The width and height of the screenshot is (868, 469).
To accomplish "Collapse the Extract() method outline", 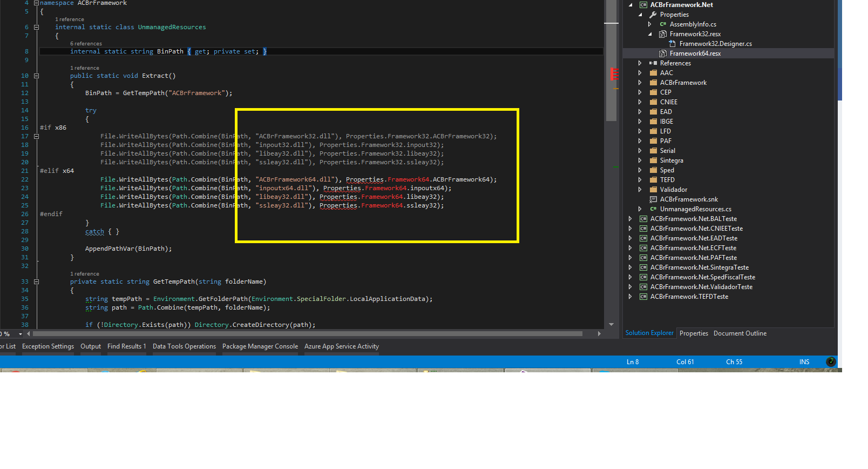I will point(36,76).
